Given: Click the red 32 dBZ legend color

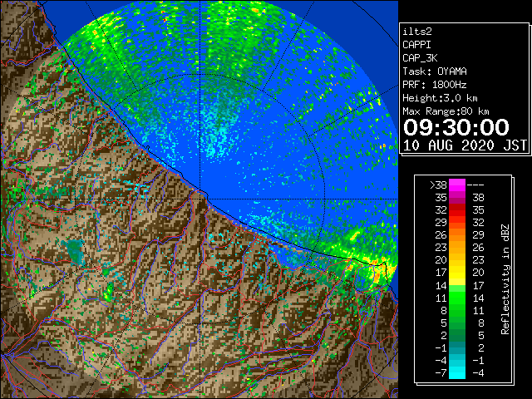Looking at the screenshot, I should pyautogui.click(x=457, y=210).
